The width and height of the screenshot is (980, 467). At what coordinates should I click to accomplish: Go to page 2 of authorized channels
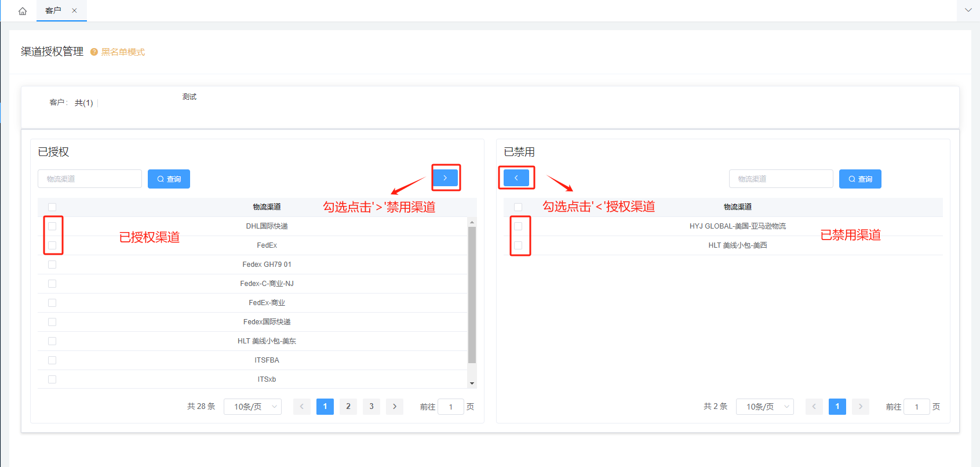point(348,407)
